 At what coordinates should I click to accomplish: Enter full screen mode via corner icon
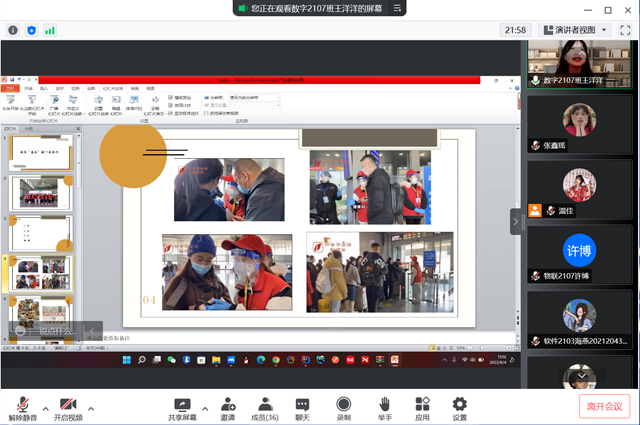(x=625, y=30)
